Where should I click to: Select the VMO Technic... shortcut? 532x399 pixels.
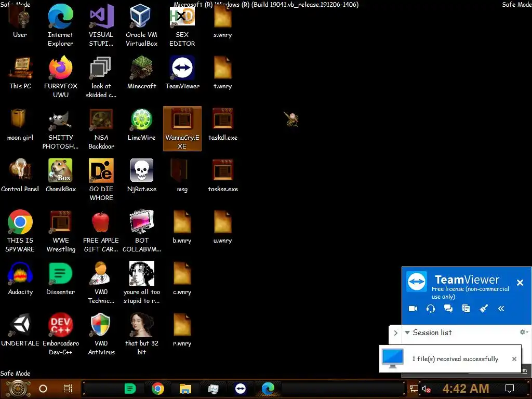(101, 283)
